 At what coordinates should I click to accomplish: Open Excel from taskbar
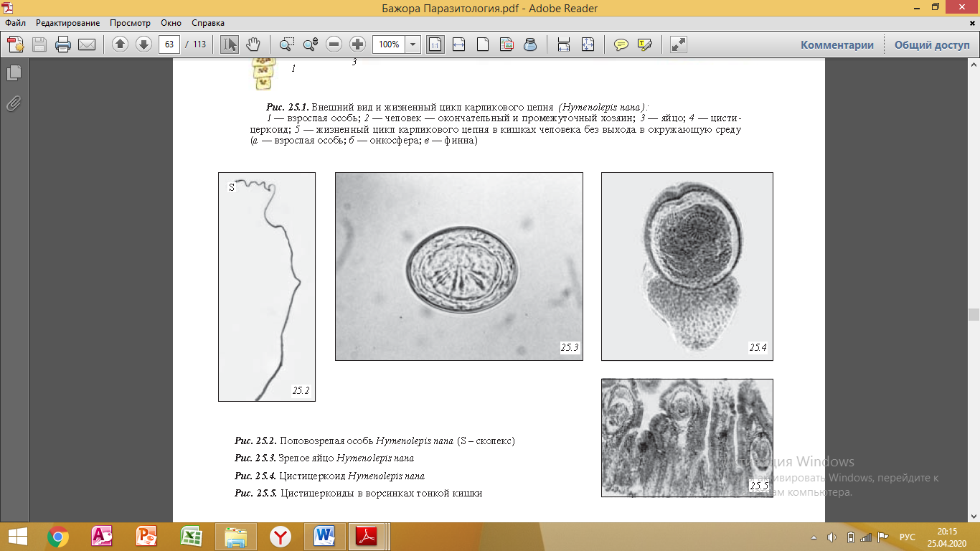191,536
